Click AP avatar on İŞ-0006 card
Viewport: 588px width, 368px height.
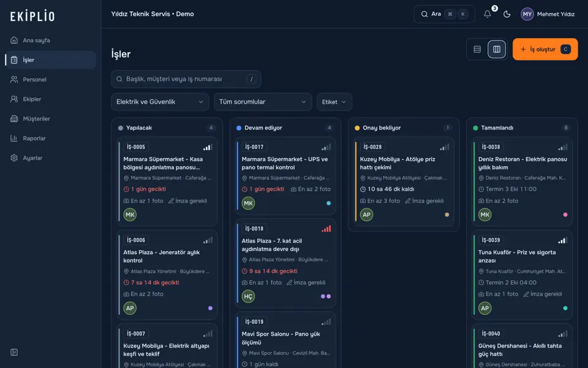click(130, 309)
